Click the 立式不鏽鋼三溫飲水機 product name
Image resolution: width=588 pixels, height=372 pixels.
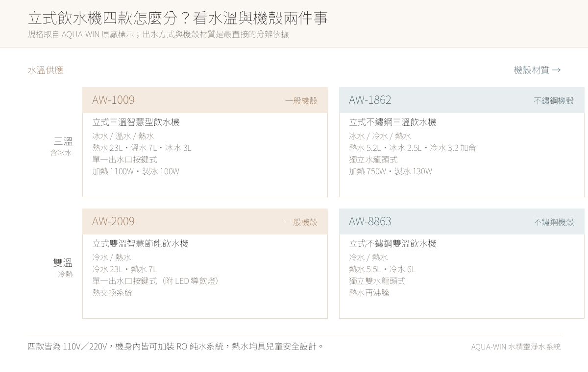(393, 122)
